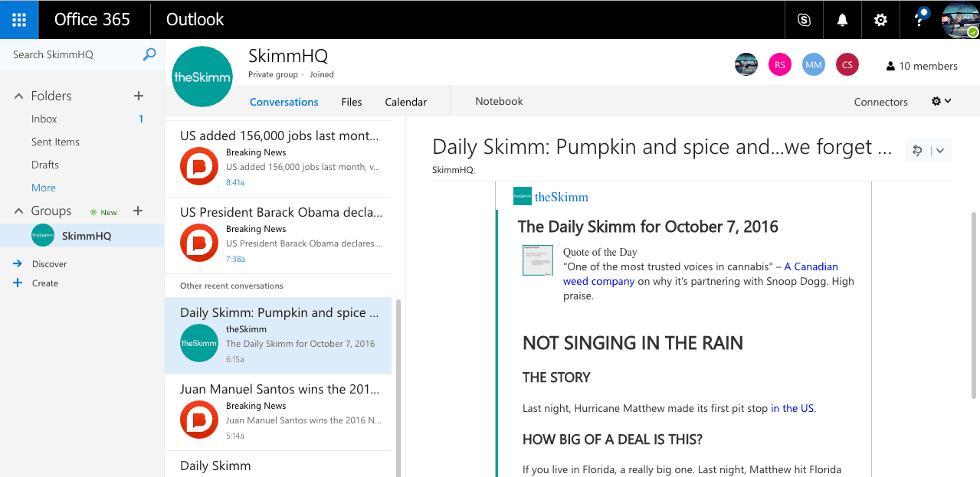Click Breaking News icon for 5:14a message
Viewport: 980px width, 477px height.
tap(199, 420)
